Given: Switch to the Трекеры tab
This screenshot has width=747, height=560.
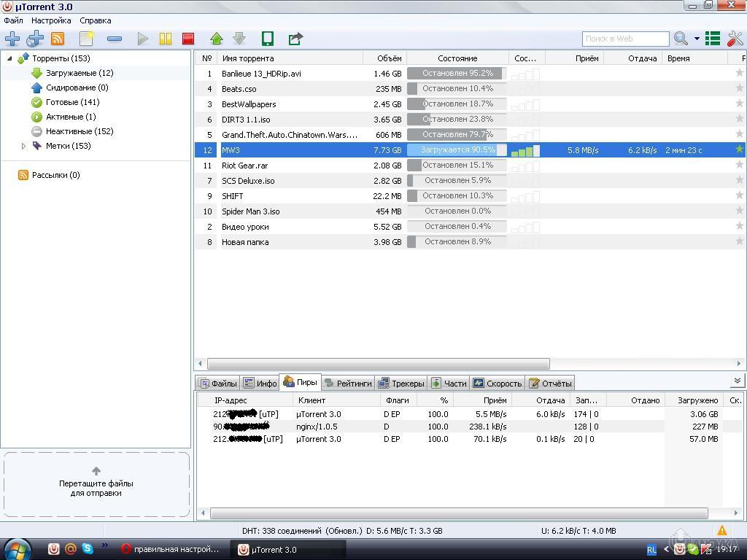Looking at the screenshot, I should coord(401,383).
